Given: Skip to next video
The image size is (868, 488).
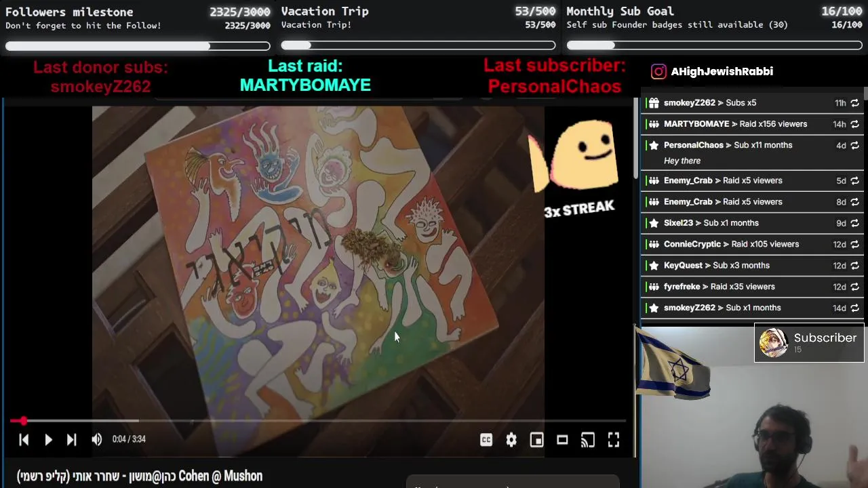Looking at the screenshot, I should point(71,440).
